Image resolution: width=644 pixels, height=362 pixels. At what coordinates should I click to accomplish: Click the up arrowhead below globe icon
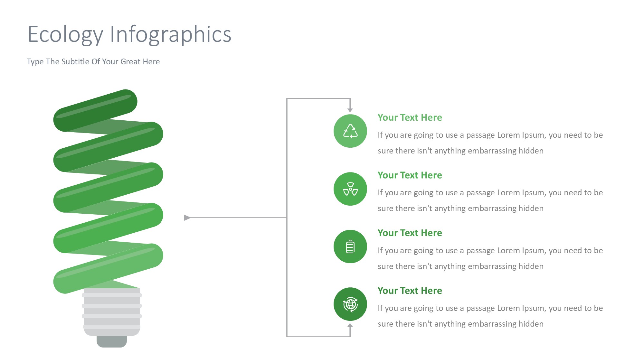350,325
